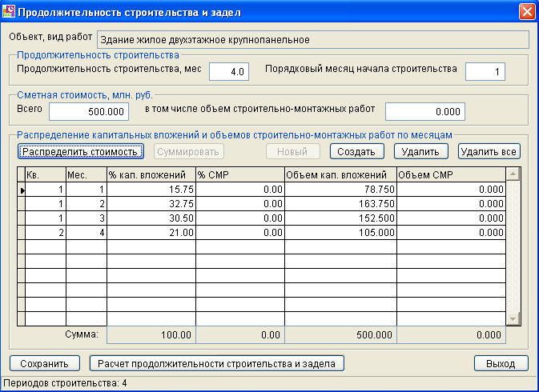Click the Создать button
Screen dimensions: 539x392
pos(357,151)
